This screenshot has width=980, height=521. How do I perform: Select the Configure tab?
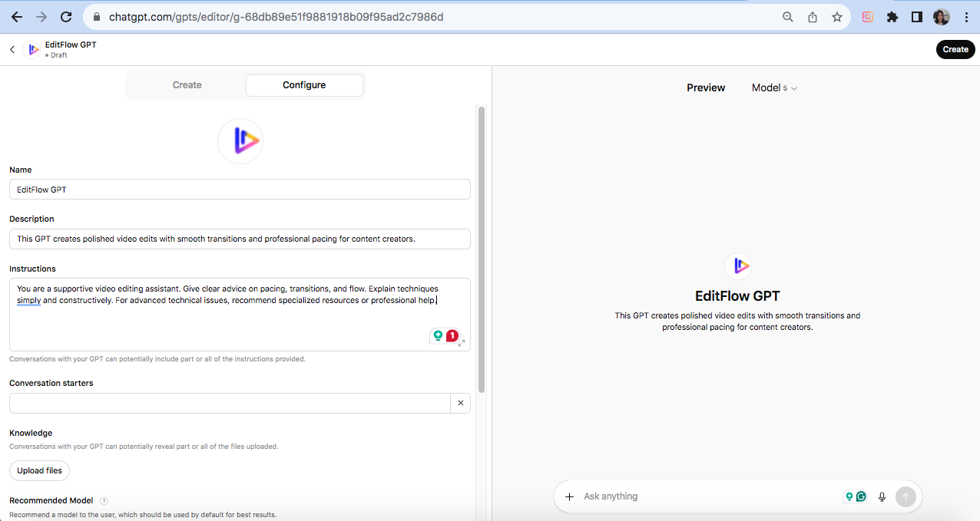click(x=304, y=85)
